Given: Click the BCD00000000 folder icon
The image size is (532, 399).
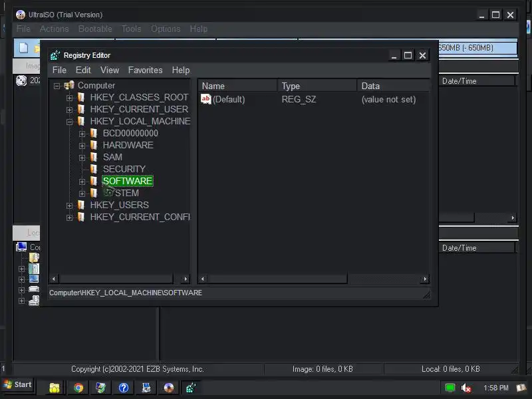Looking at the screenshot, I should (x=94, y=133).
